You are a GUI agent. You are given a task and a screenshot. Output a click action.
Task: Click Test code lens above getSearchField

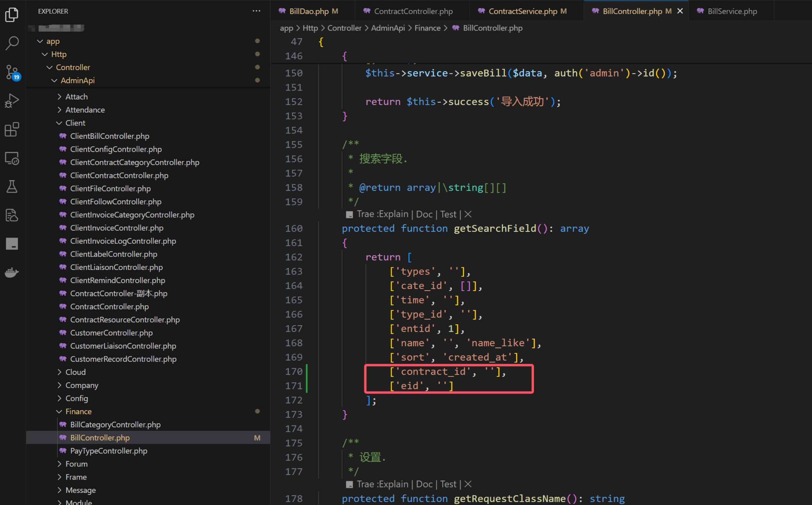point(448,214)
